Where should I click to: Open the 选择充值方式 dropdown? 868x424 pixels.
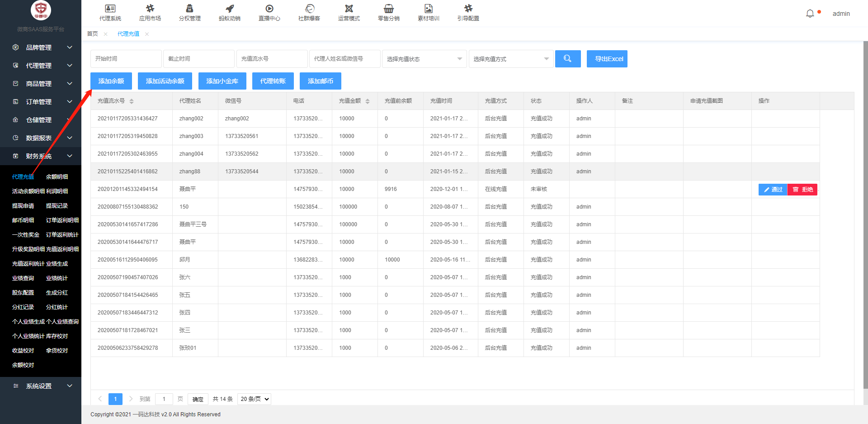click(x=511, y=59)
